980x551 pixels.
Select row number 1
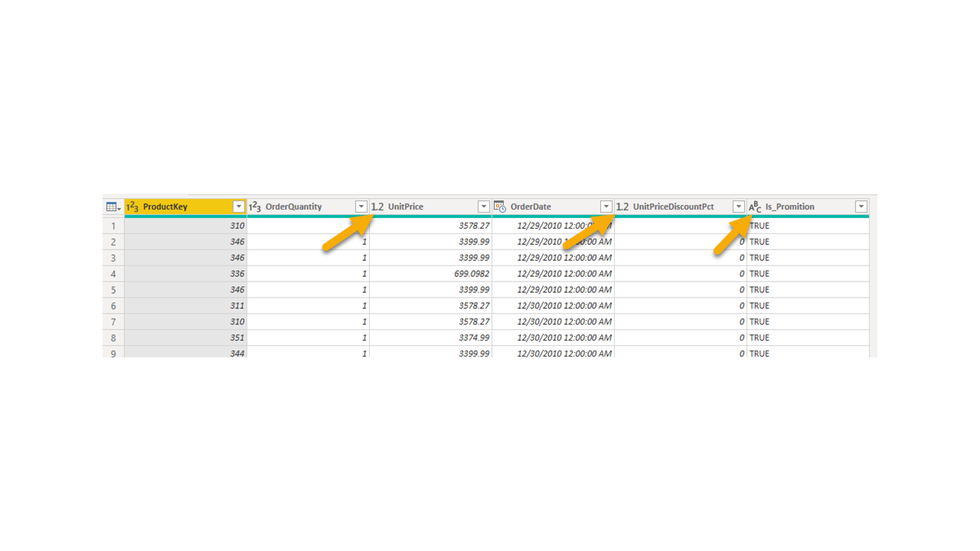[113, 226]
